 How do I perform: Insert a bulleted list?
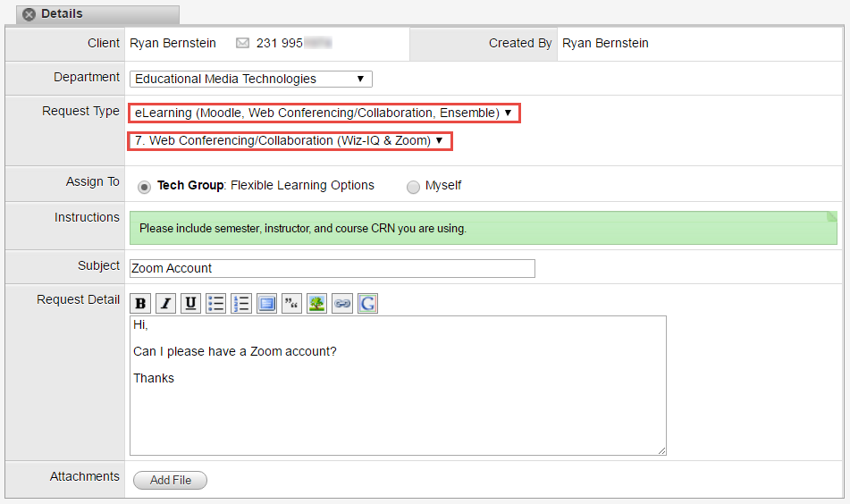click(215, 304)
